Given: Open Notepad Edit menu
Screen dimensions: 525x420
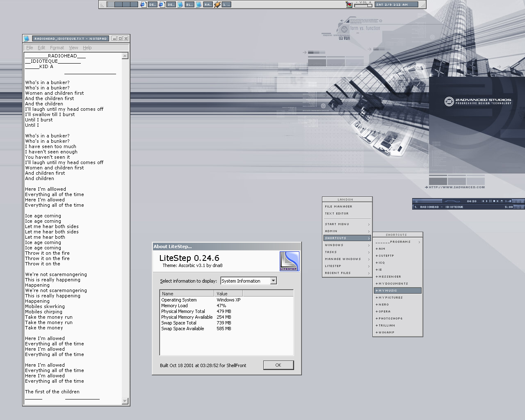Looking at the screenshot, I should pyautogui.click(x=41, y=48).
